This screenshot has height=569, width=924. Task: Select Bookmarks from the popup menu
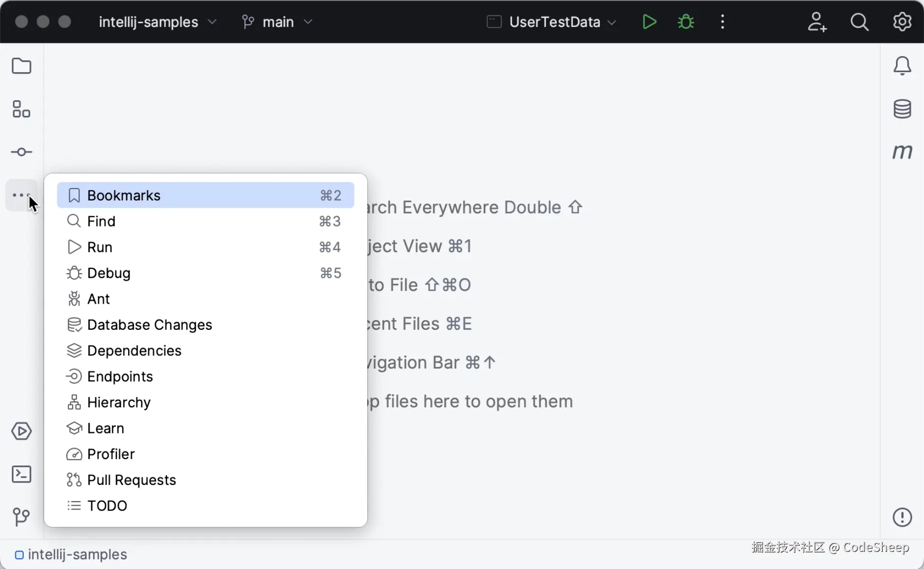click(x=205, y=195)
